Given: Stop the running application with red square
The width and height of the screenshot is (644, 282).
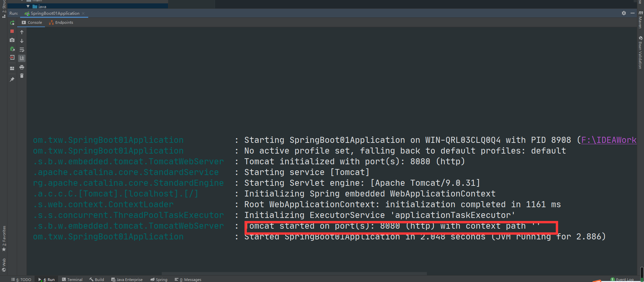Looking at the screenshot, I should click(x=12, y=31).
